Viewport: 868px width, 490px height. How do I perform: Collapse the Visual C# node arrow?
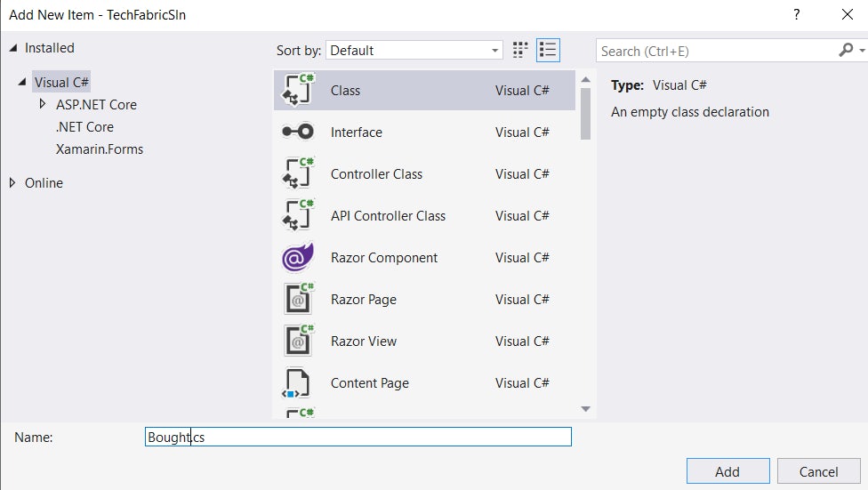[22, 82]
